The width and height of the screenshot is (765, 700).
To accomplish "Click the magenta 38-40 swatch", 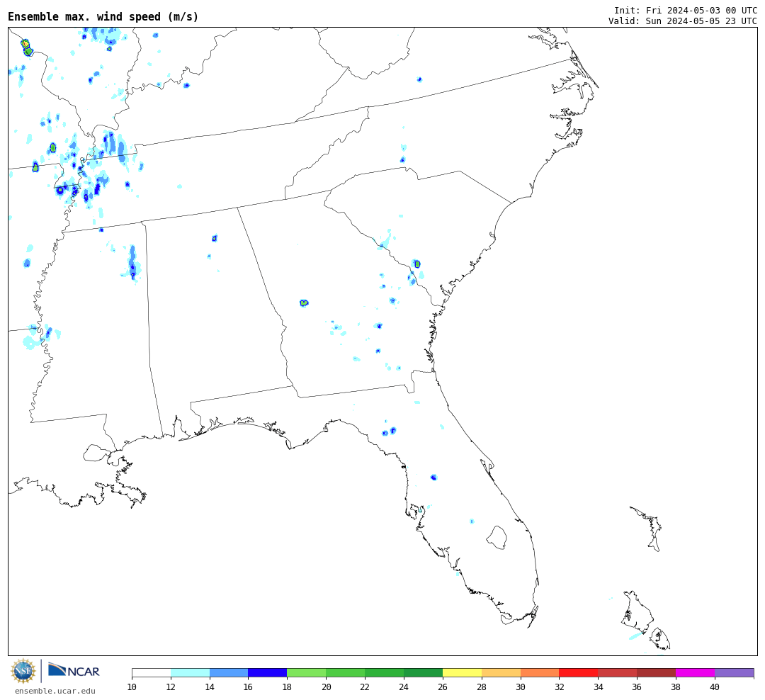I will [696, 672].
